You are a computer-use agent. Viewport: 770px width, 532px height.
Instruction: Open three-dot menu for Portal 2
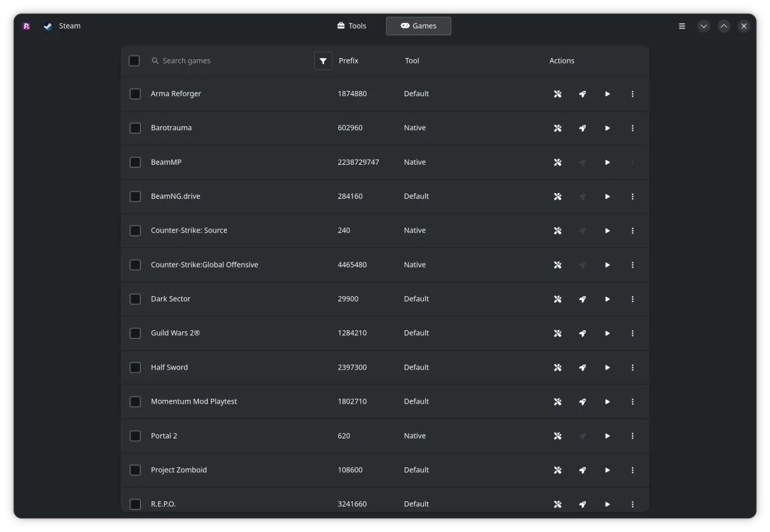[632, 436]
